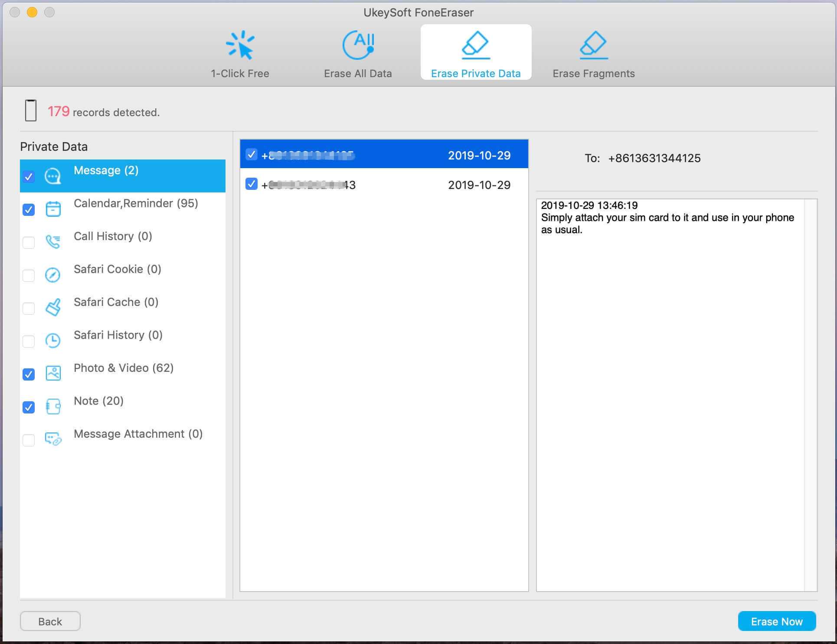Click the Safari History clock icon
Image resolution: width=837 pixels, height=644 pixels.
tap(53, 341)
